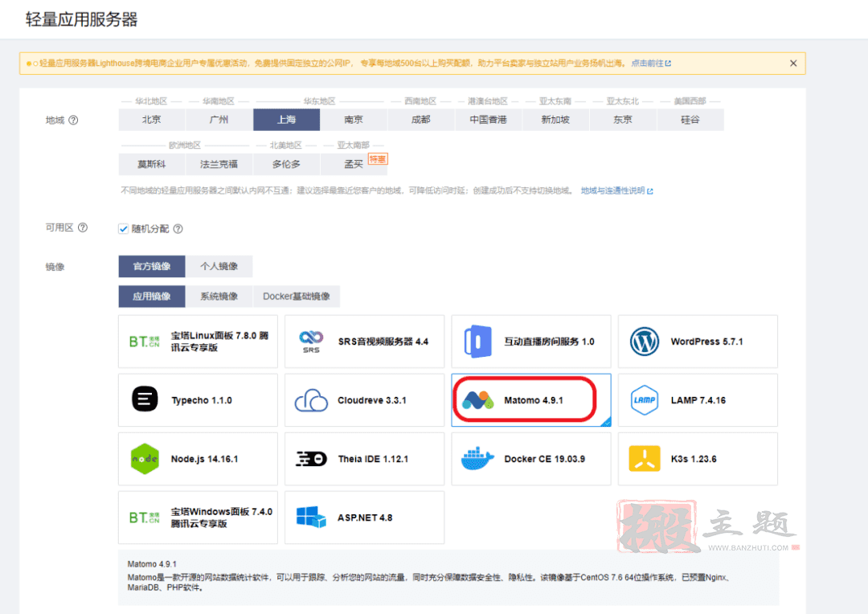868x614 pixels.
Task: Select the 系统镜像 tab
Action: point(219,297)
